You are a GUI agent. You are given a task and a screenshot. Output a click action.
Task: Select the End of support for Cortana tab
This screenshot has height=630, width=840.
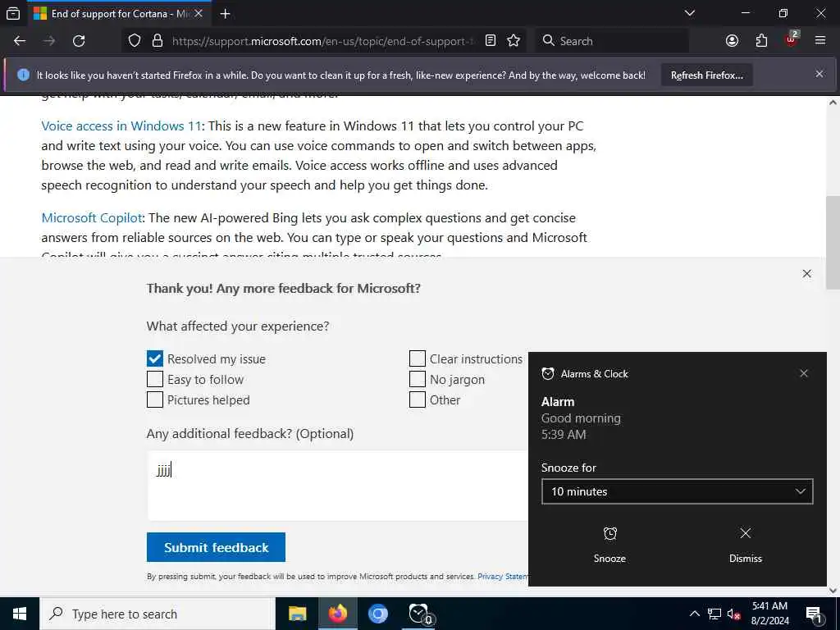coord(118,13)
